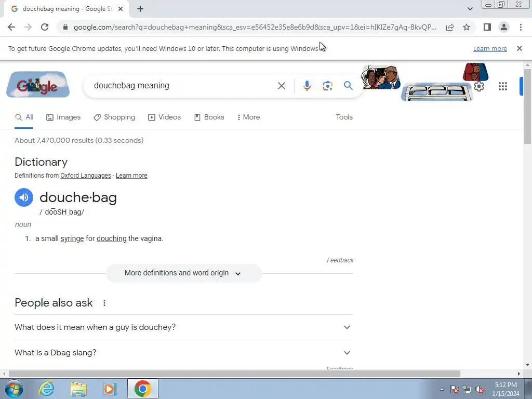
Task: Follow the Oxford Languages link
Action: [x=86, y=176]
